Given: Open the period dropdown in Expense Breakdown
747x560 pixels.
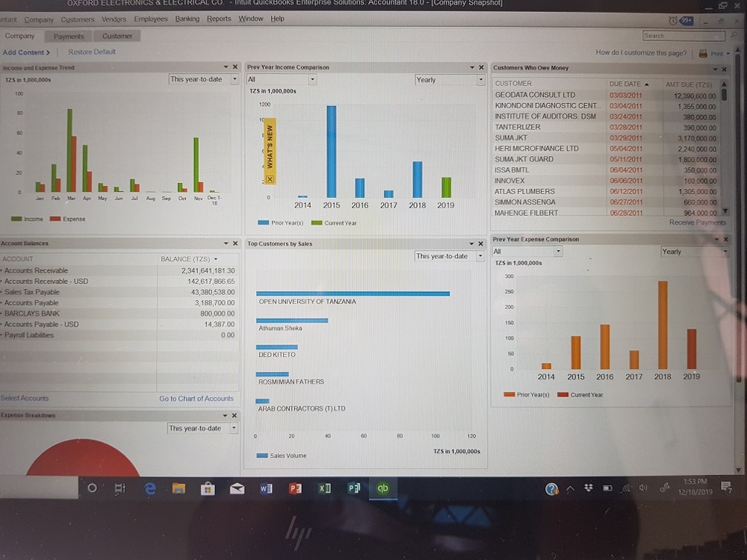Looking at the screenshot, I should click(x=202, y=428).
